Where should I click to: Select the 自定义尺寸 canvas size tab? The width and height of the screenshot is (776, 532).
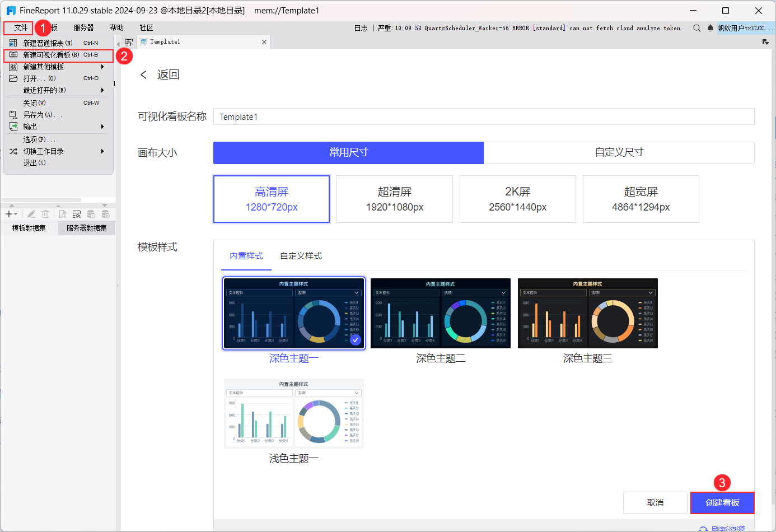pos(619,152)
